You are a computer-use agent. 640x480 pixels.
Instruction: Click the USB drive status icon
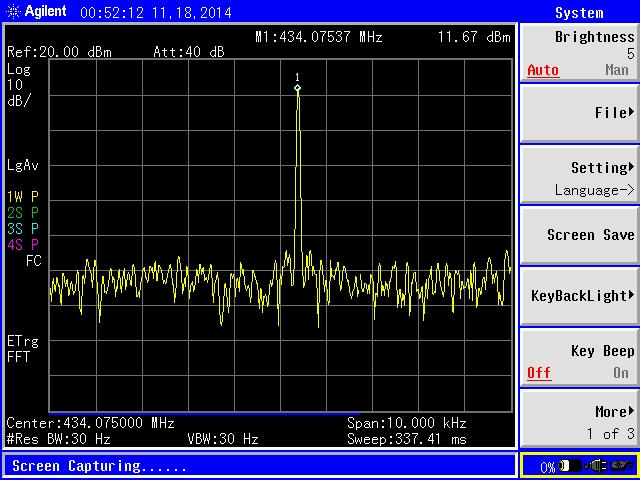coord(623,466)
